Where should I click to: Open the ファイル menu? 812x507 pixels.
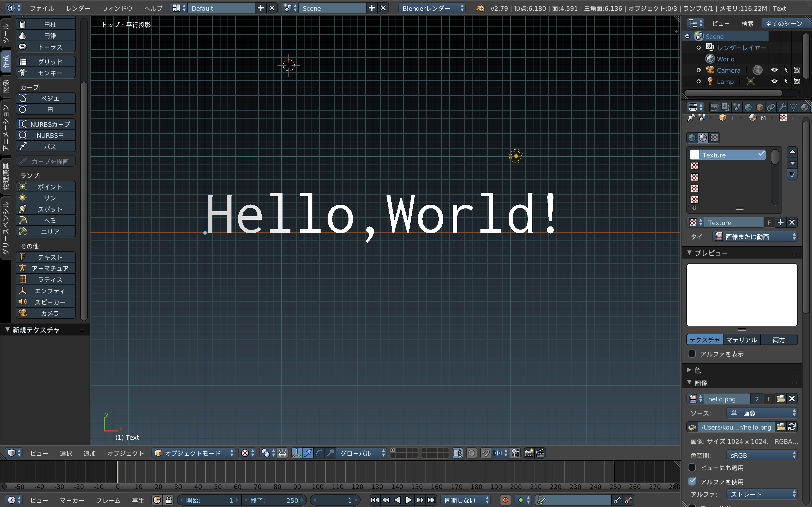click(x=42, y=8)
